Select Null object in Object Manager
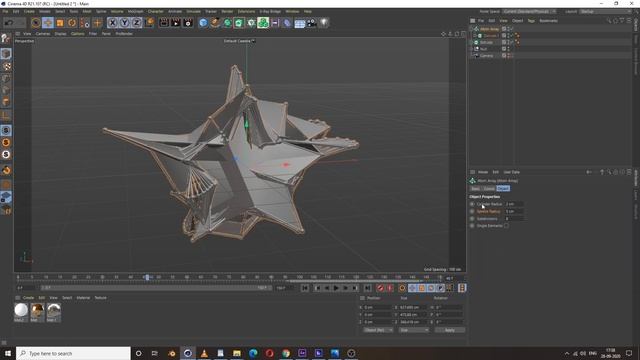This screenshot has width=640, height=360. 483,49
